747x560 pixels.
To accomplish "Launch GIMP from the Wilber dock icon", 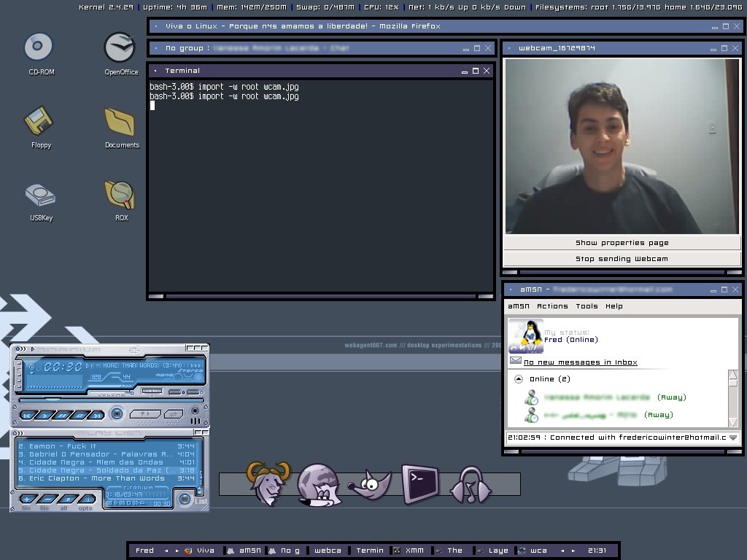I will 370,484.
